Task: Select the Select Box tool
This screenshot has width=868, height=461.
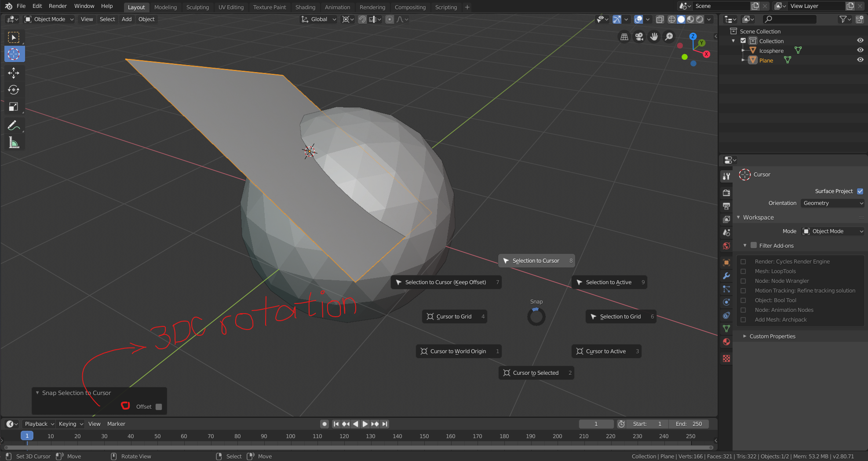Action: (x=14, y=37)
